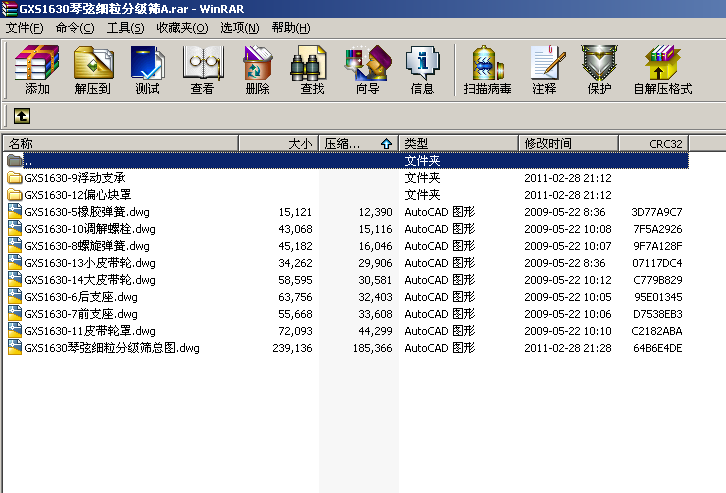Screen dimensions: 726x493
Task: Click the WinRAR title bar app icon
Action: pyautogui.click(x=9, y=9)
